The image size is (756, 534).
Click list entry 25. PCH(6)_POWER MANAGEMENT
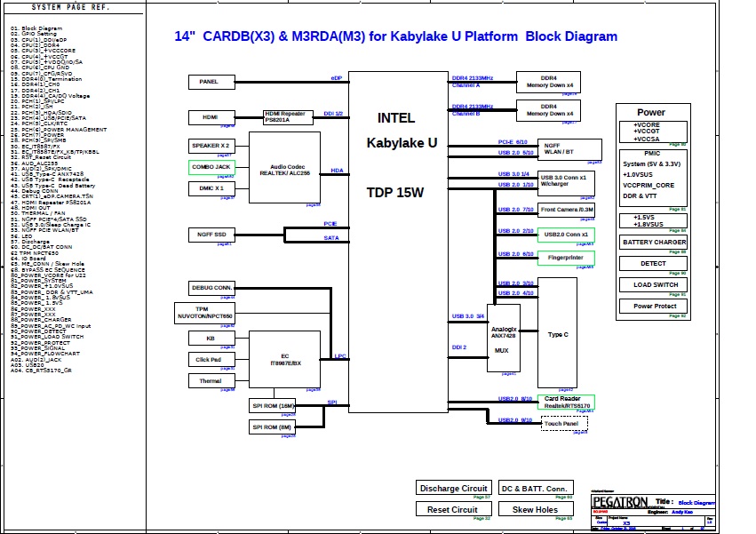59,129
